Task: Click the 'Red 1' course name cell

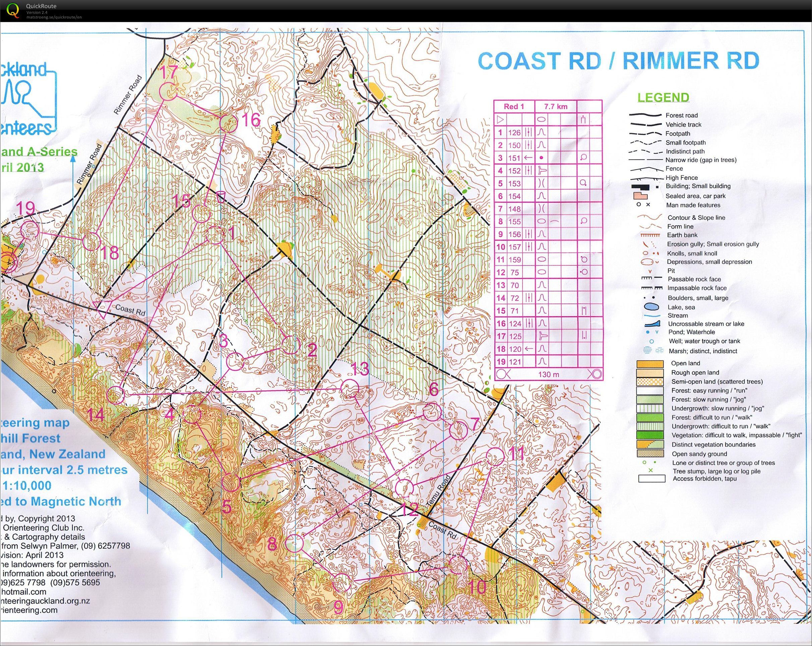Action: coord(514,107)
